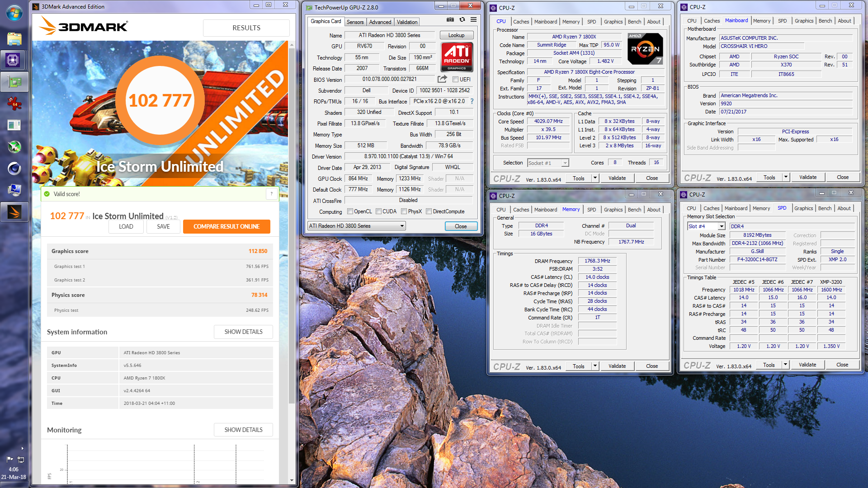The width and height of the screenshot is (868, 488).
Task: Open the GPU-Z hamburger menu
Action: click(x=473, y=19)
